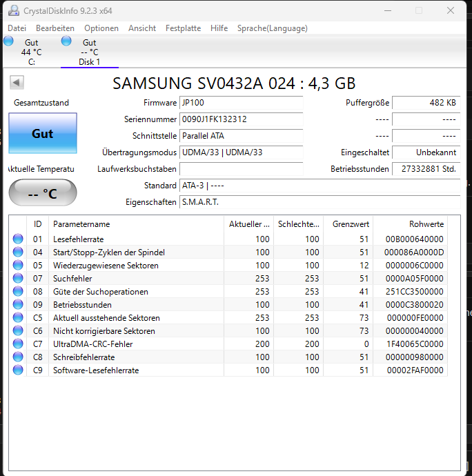Open the Hilfe menu

[219, 28]
